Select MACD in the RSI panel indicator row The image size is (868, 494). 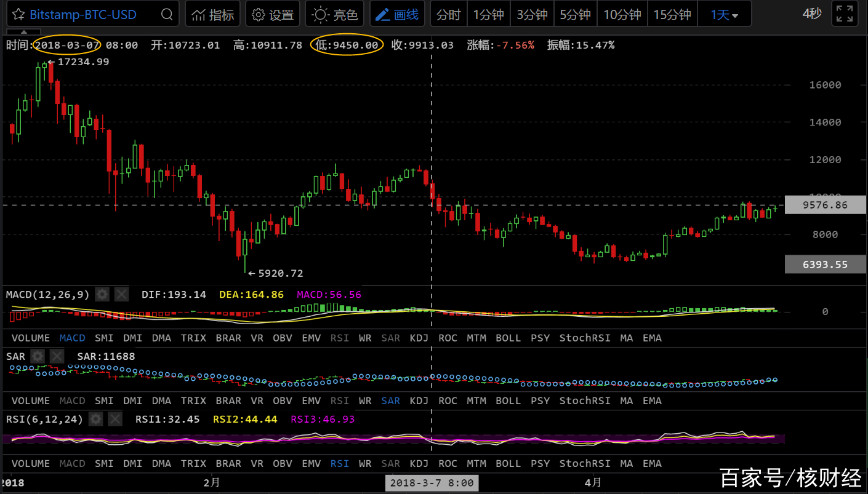pos(72,463)
